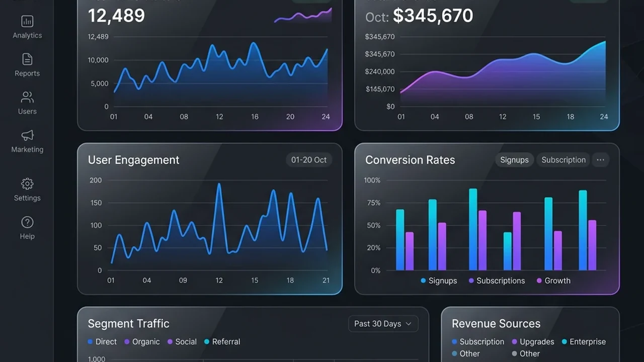Toggle the Subscriptions legend in Conversion Rates
The height and width of the screenshot is (362, 644).
click(497, 281)
